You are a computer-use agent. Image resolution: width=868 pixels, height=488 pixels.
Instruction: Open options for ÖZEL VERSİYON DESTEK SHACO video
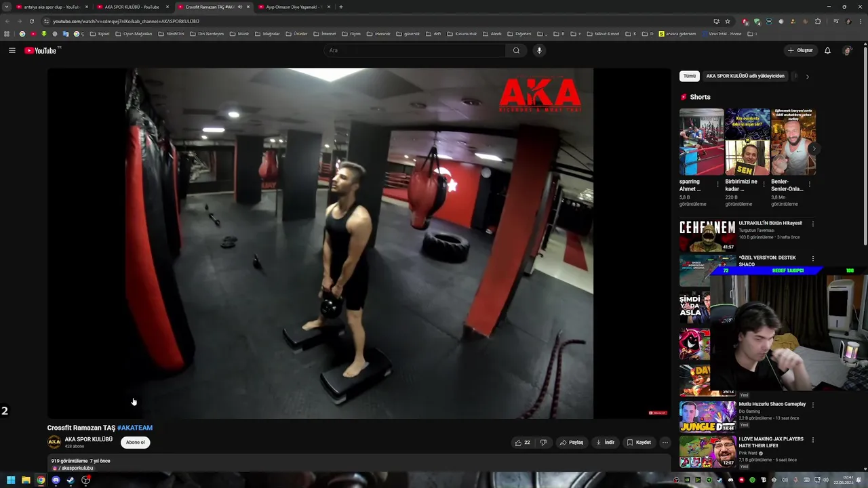tap(813, 259)
